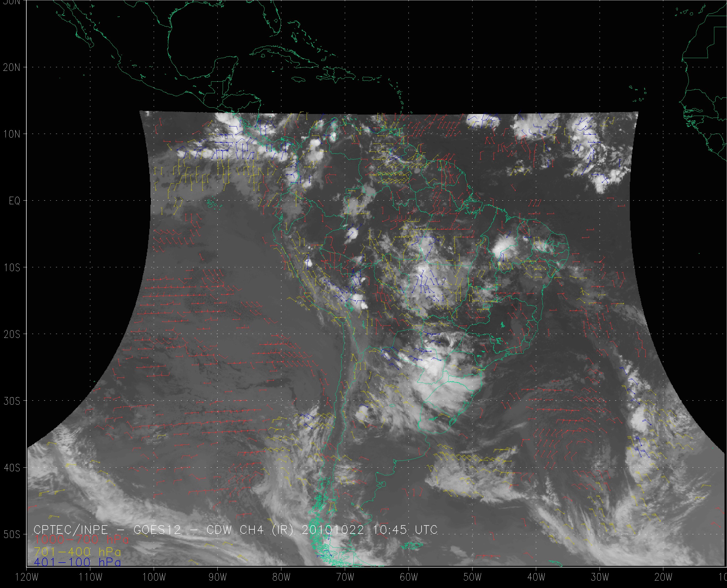Click the yellow 701-400 hPa legend label
Viewport: 727px width, 588px height.
pos(77,551)
